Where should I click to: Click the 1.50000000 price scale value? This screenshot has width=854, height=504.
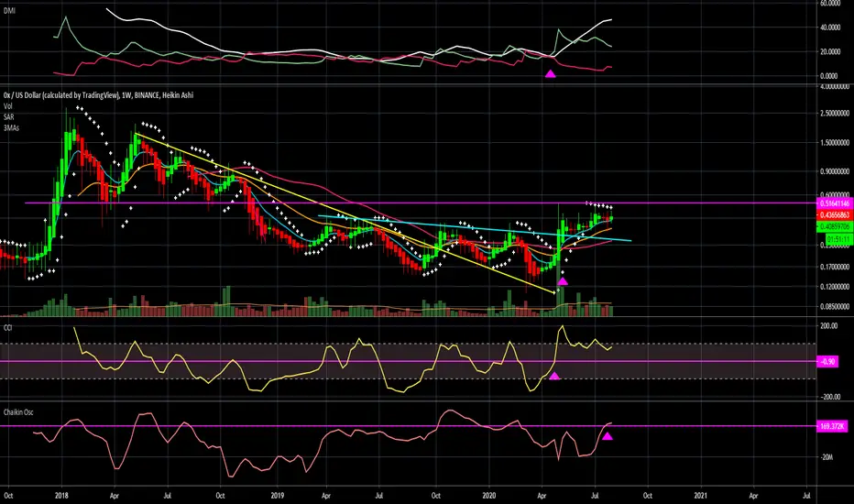tap(835, 143)
